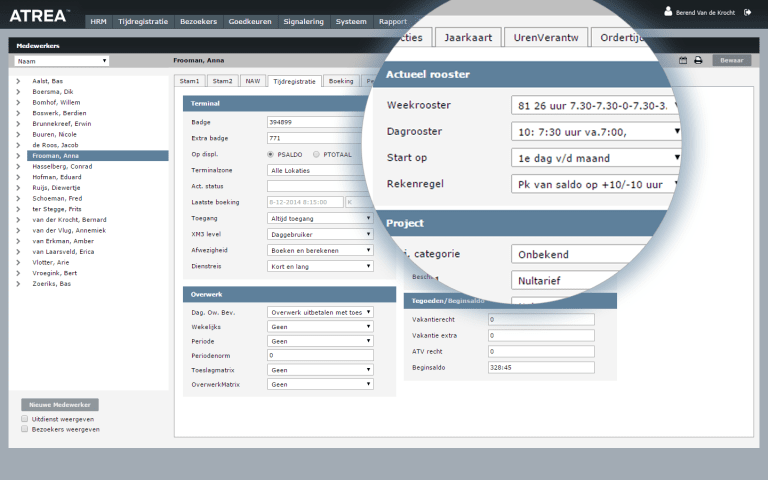Switch to the Boeking tab

click(341, 81)
